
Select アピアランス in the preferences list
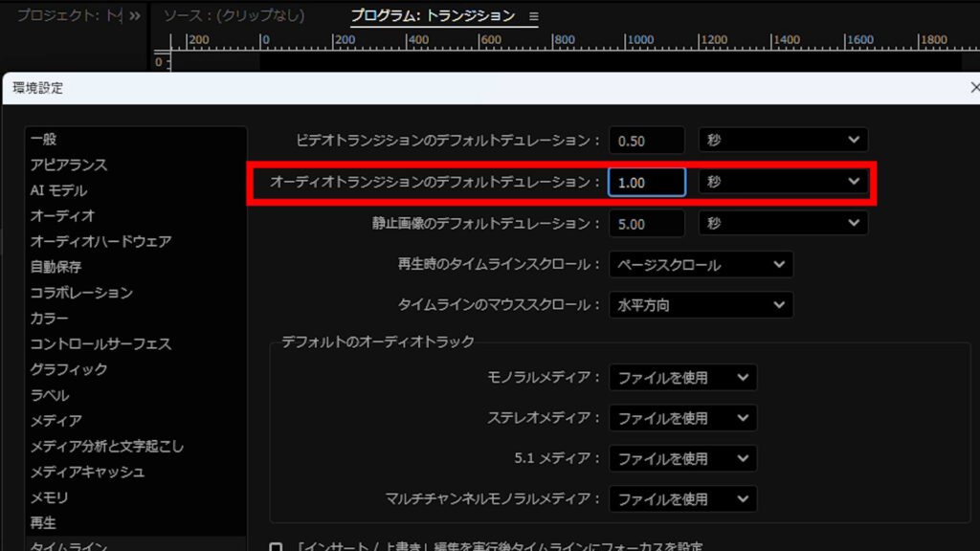coord(68,165)
